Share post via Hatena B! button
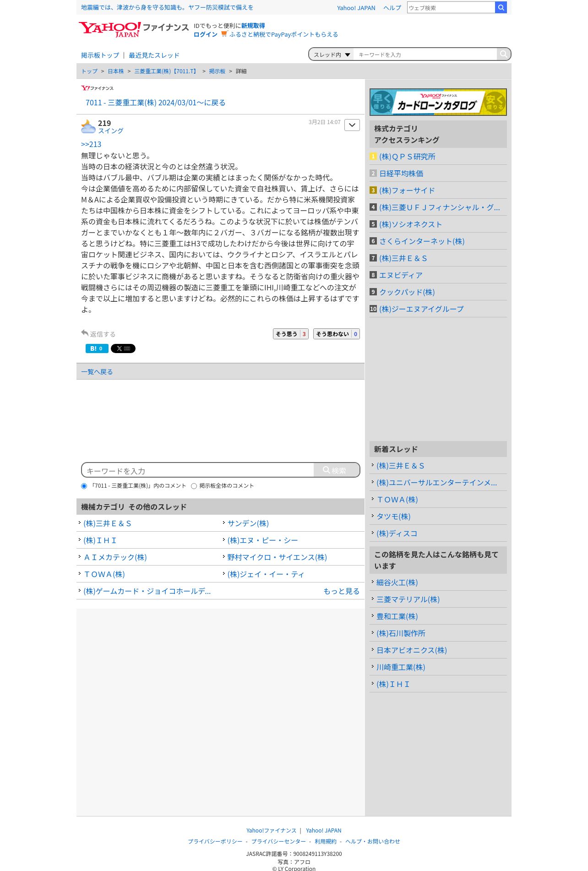The image size is (588, 871). pos(97,348)
